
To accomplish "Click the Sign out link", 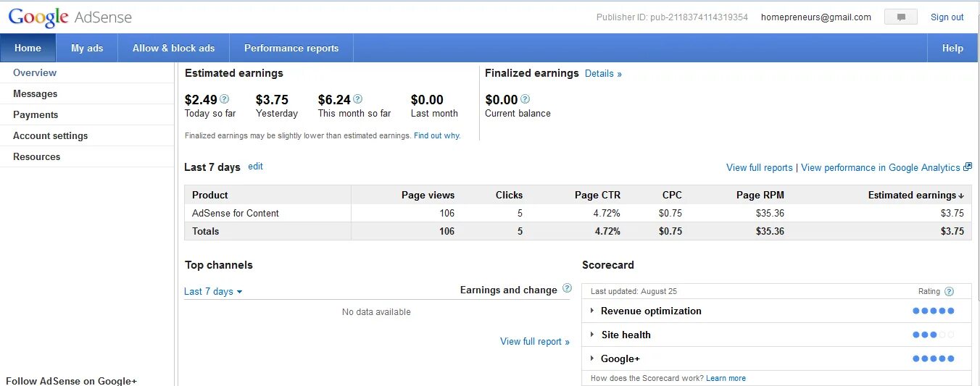I will click(x=947, y=17).
